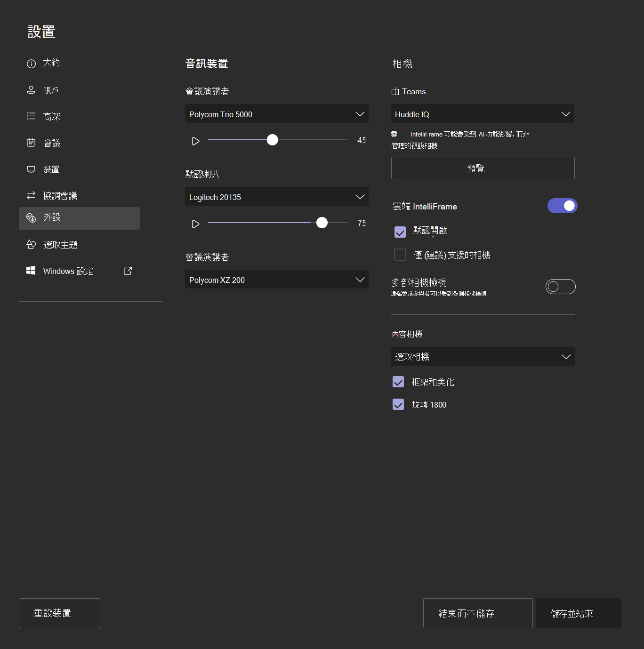Adjust the Logitech 20135 volume slider
Viewport: 644px width, 649px height.
[x=322, y=222]
